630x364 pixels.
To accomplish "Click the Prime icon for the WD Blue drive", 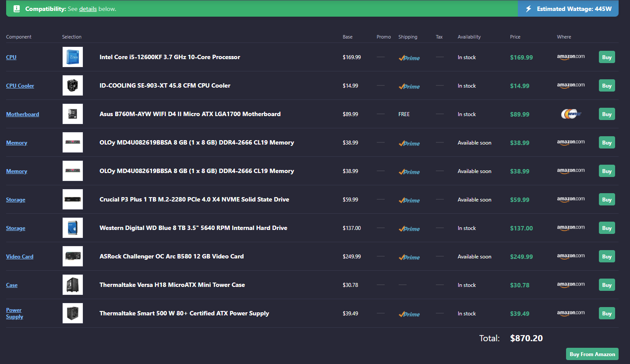I will [409, 229].
